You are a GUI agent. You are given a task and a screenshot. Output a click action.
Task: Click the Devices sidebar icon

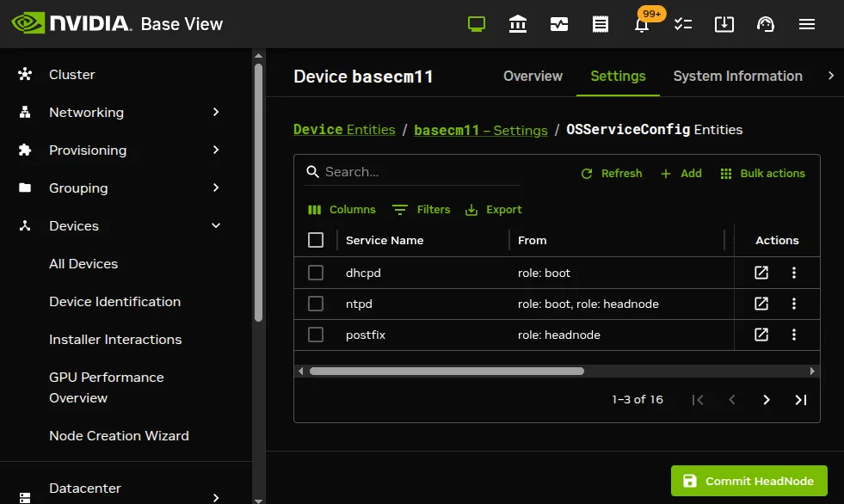25,225
